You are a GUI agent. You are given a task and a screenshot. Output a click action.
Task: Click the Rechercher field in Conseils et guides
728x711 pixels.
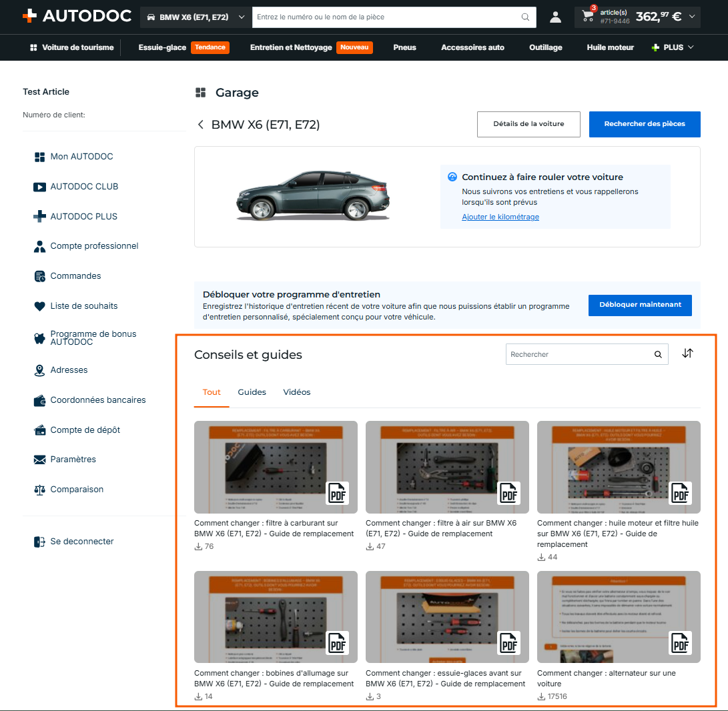[578, 355]
